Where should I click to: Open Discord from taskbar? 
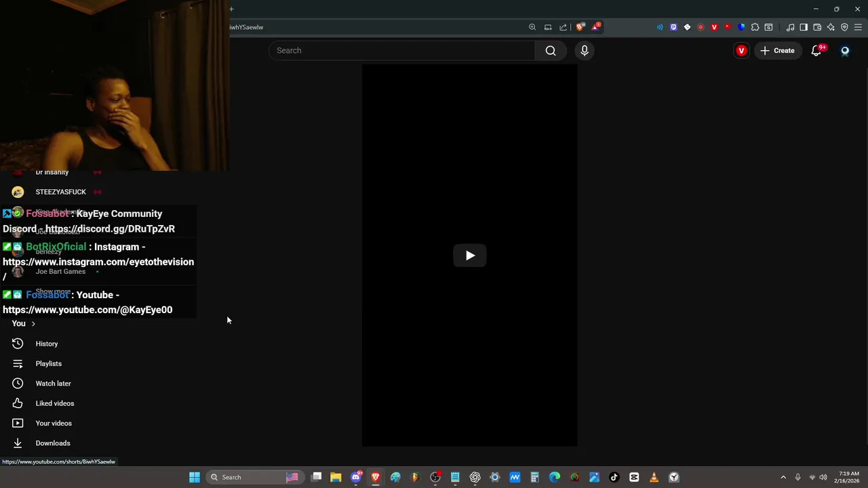coord(356,477)
